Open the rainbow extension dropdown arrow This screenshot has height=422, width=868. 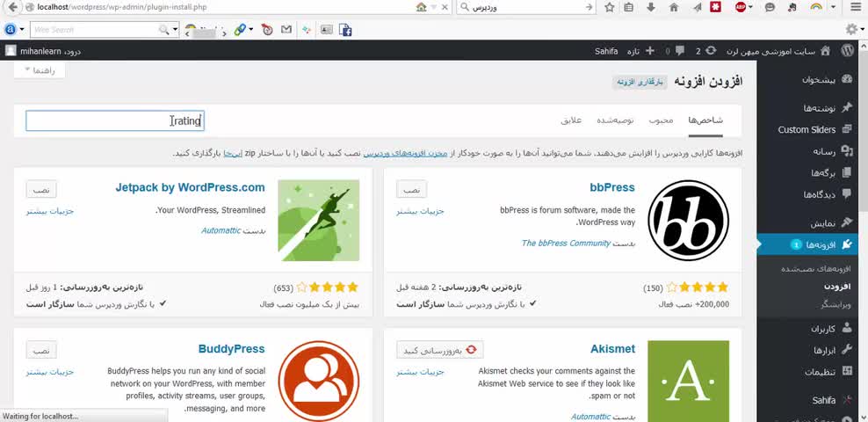[833, 7]
